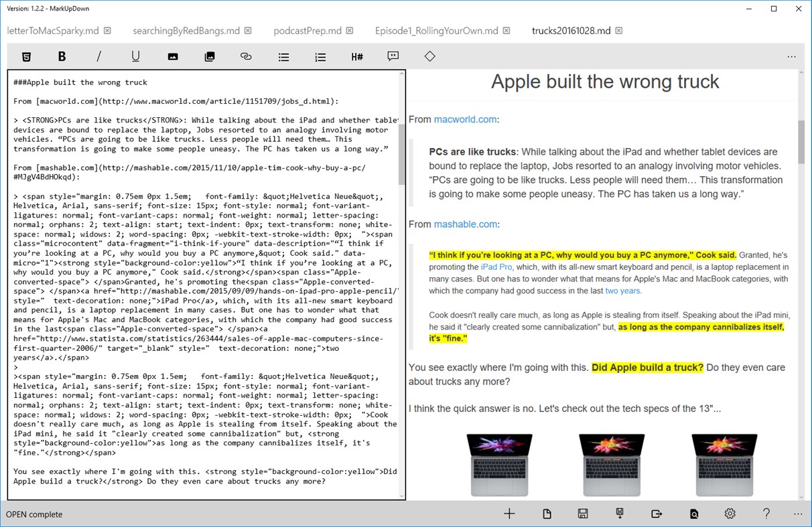Viewport: 812px width, 527px height.
Task: Insert an image
Action: tap(173, 56)
